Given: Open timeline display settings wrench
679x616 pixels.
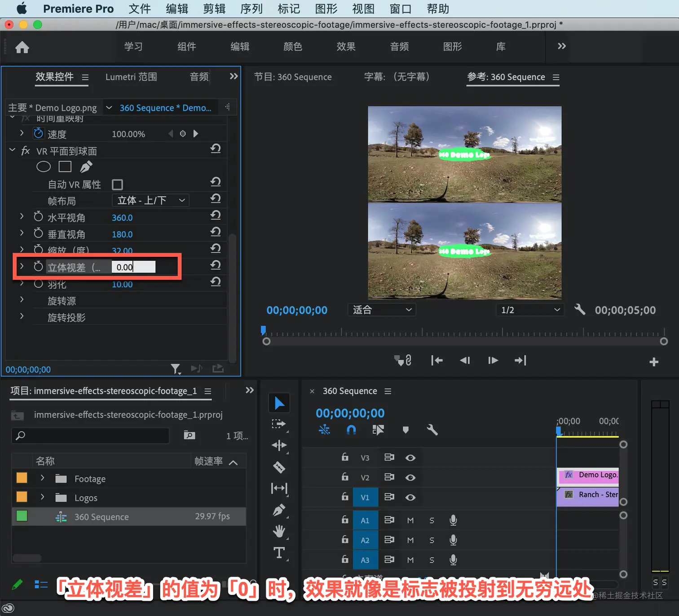Looking at the screenshot, I should click(x=432, y=430).
